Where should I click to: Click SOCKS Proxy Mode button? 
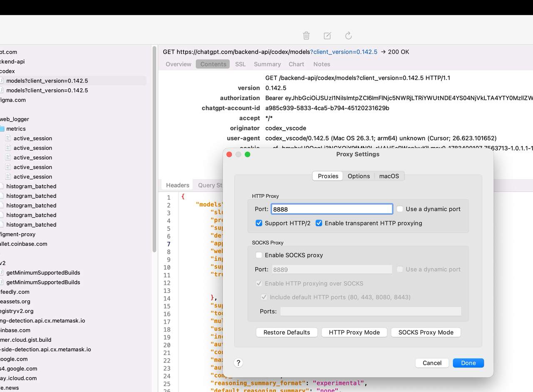pyautogui.click(x=426, y=332)
